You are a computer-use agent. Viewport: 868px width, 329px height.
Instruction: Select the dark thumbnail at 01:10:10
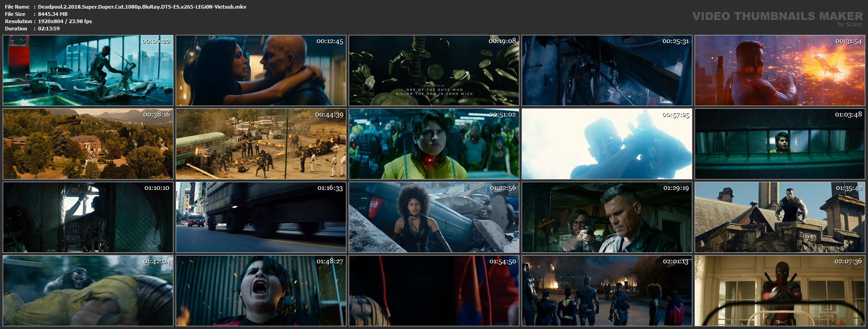[88, 217]
